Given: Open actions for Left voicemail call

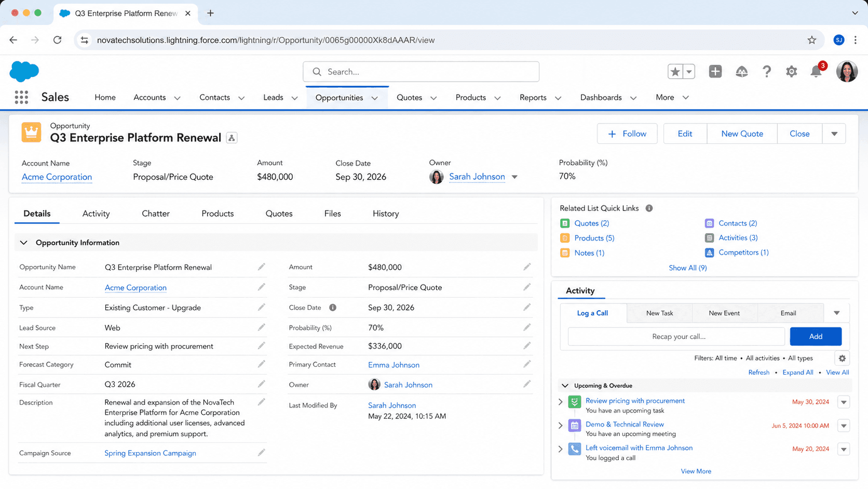Looking at the screenshot, I should click(x=844, y=449).
